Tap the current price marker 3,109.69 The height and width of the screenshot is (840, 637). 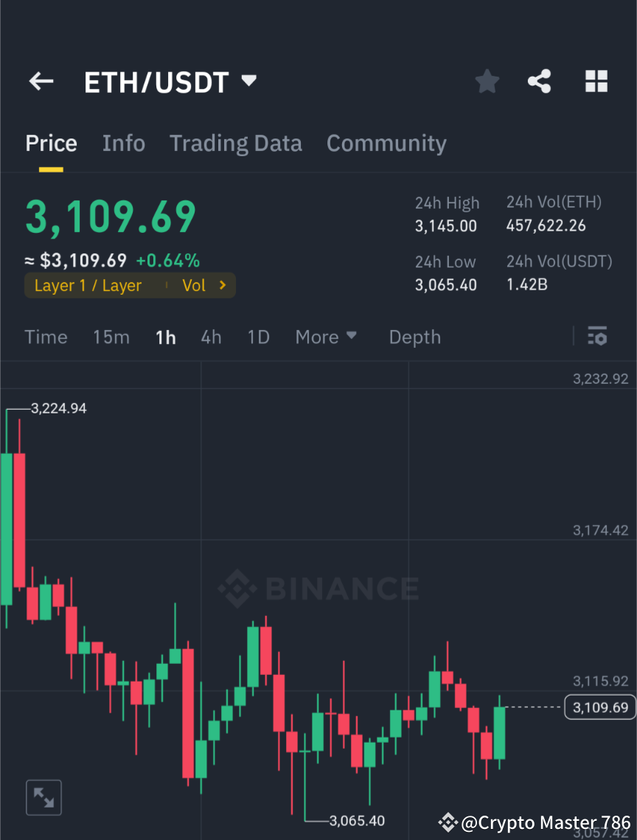(599, 707)
